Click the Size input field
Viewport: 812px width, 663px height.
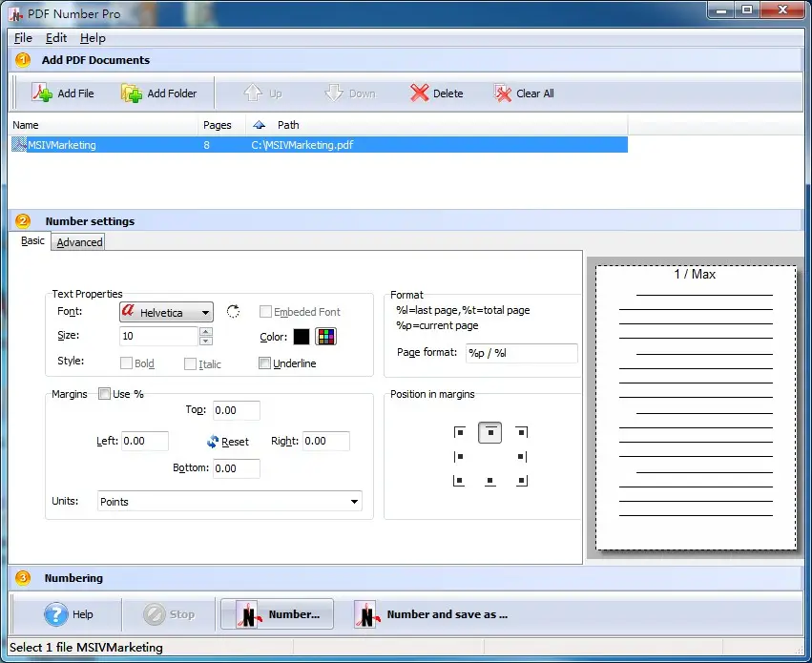tap(158, 336)
